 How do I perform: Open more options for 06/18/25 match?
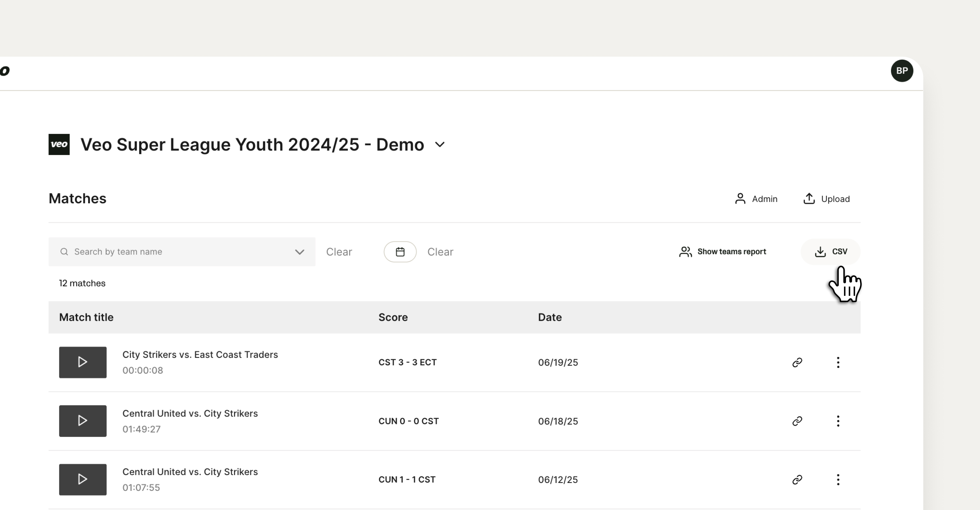pyautogui.click(x=838, y=421)
